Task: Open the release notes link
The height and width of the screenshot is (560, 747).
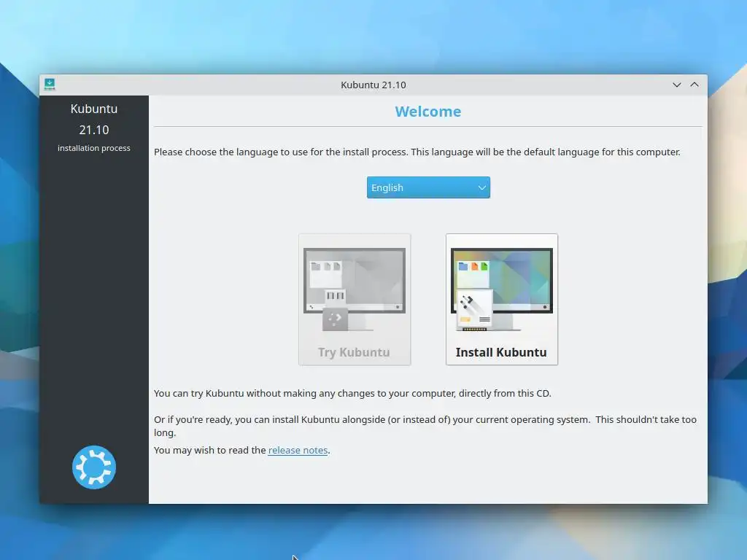Action: click(298, 450)
